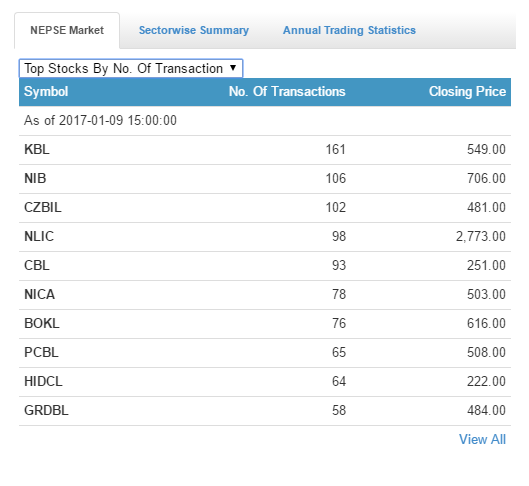Click Closing Price column header

[x=467, y=92]
